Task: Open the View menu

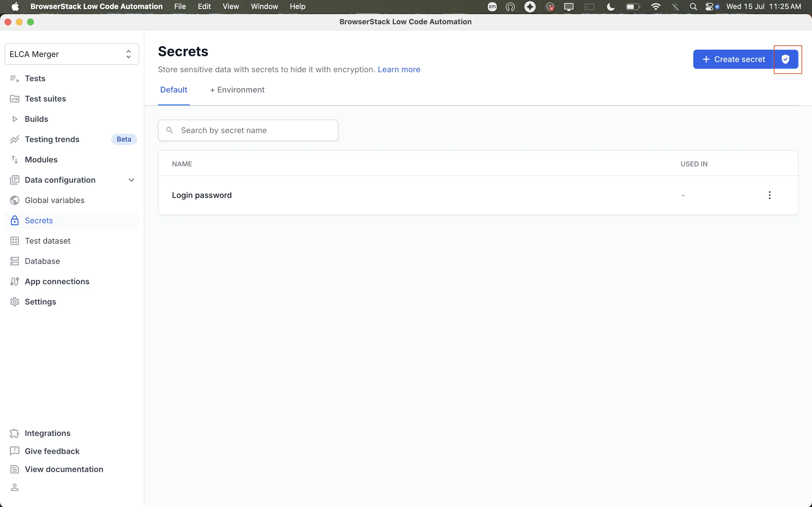Action: 231,7
